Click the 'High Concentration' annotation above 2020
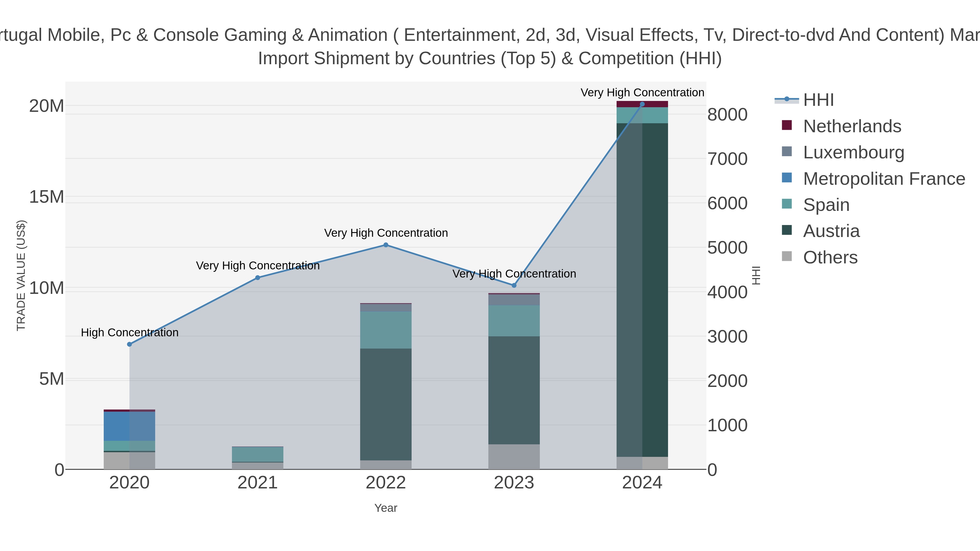 130,332
